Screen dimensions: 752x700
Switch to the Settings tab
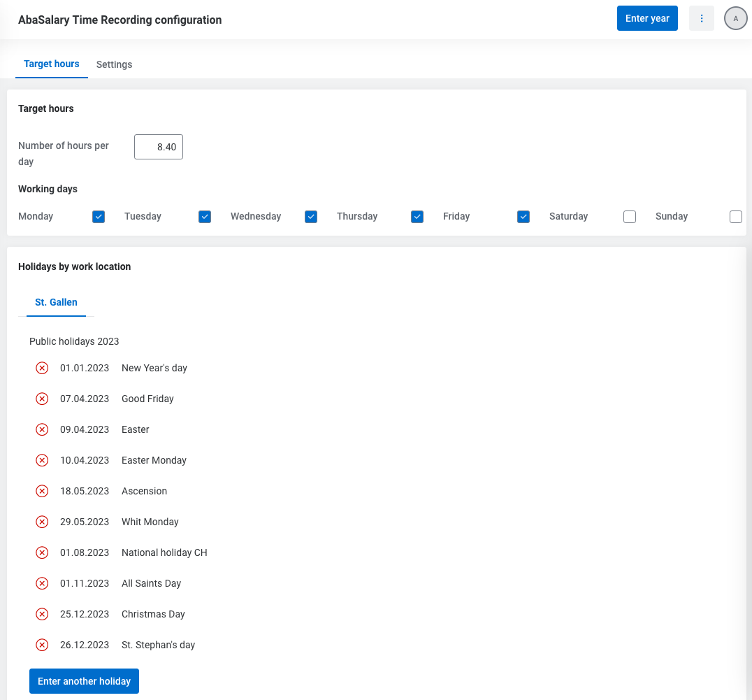pyautogui.click(x=114, y=64)
